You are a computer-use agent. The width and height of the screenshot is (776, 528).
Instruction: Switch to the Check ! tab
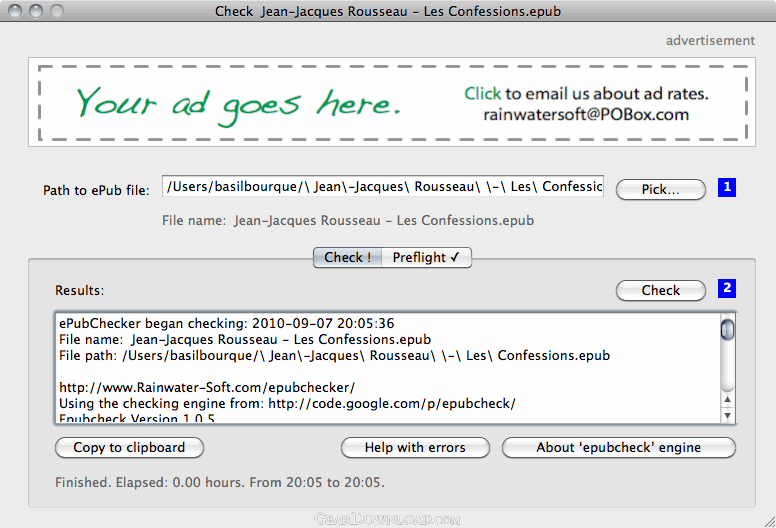tap(347, 257)
